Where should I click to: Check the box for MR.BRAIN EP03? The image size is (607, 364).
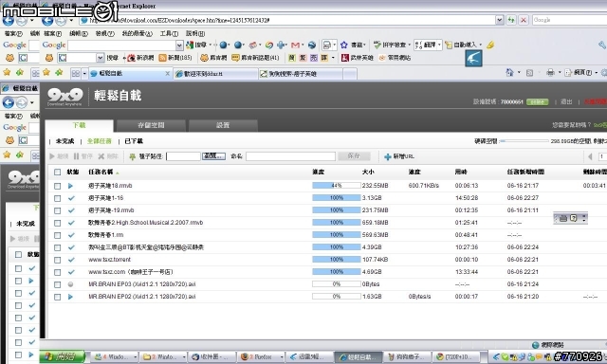pos(57,284)
